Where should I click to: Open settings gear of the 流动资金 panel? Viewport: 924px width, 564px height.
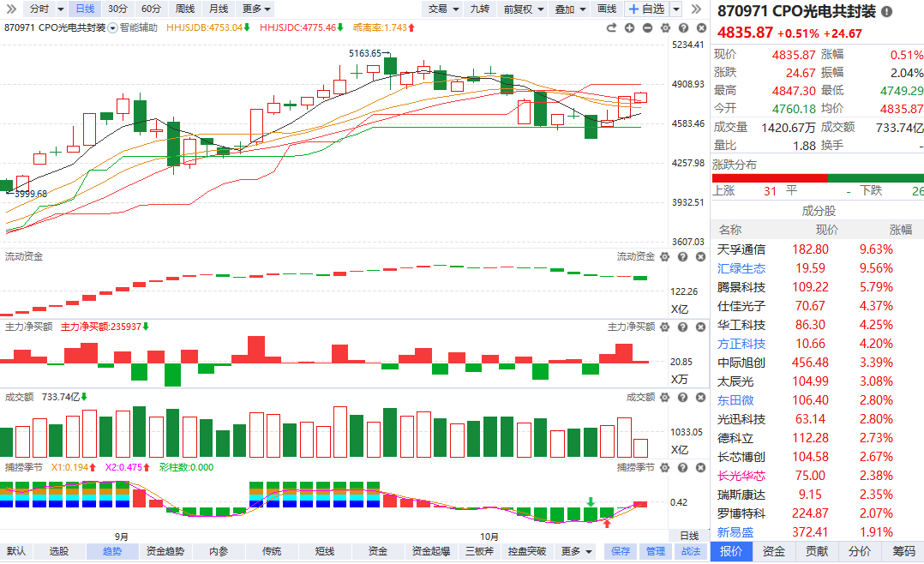(x=663, y=256)
